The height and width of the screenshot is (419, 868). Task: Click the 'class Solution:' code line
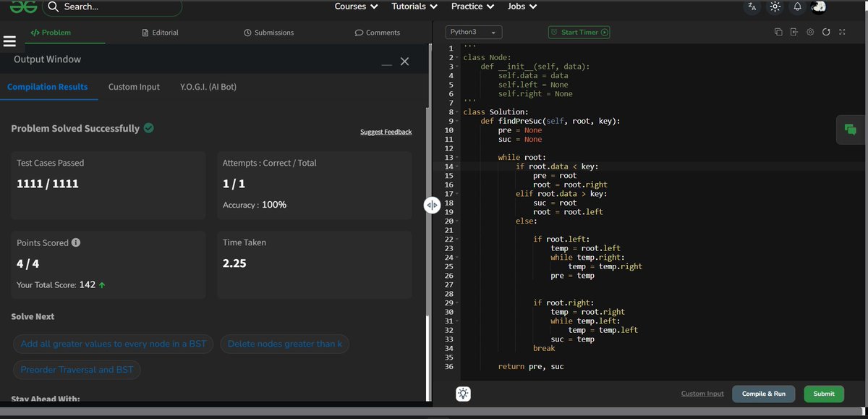(x=495, y=112)
